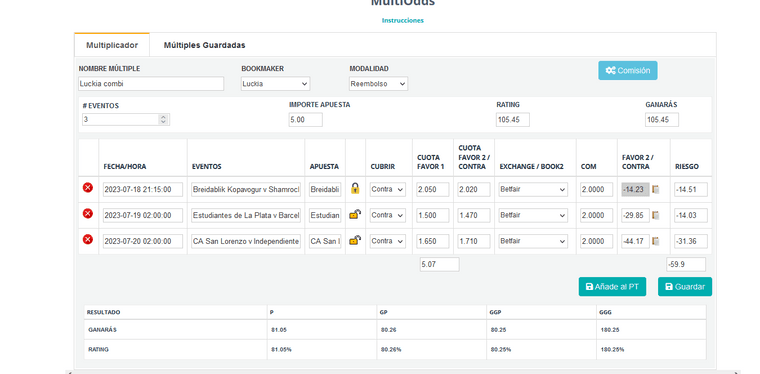Click the COM field in Estudiantes row
The width and height of the screenshot is (760, 374).
point(597,215)
